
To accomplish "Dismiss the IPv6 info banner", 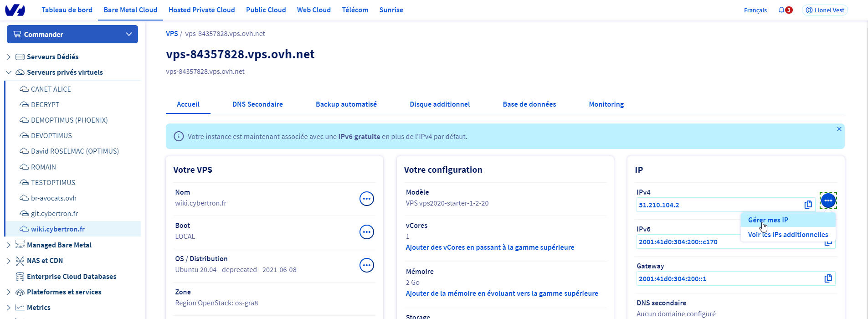I will click(x=839, y=129).
